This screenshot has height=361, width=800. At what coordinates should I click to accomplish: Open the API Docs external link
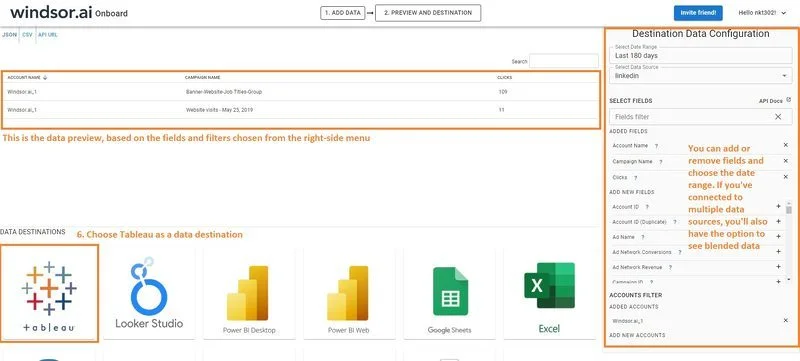tap(775, 101)
